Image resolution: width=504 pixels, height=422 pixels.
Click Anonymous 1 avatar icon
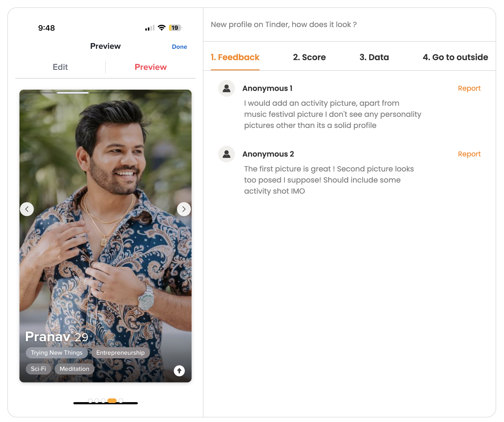click(x=227, y=89)
